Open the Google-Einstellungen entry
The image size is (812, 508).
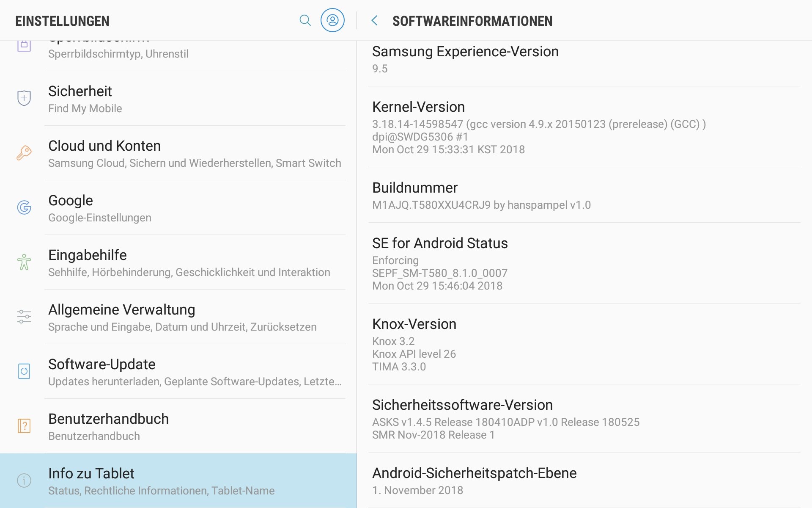pos(178,208)
